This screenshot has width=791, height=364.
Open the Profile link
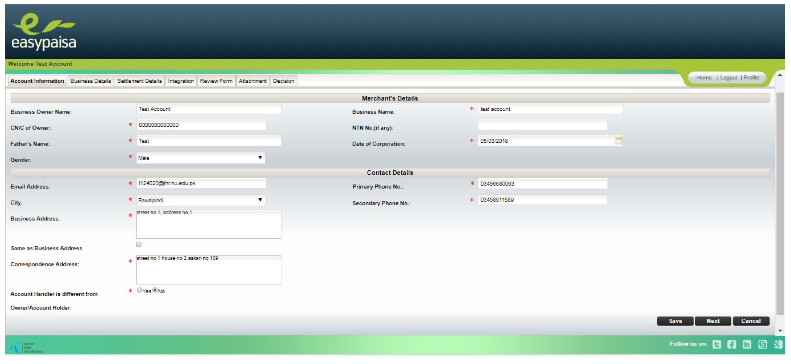[x=751, y=78]
